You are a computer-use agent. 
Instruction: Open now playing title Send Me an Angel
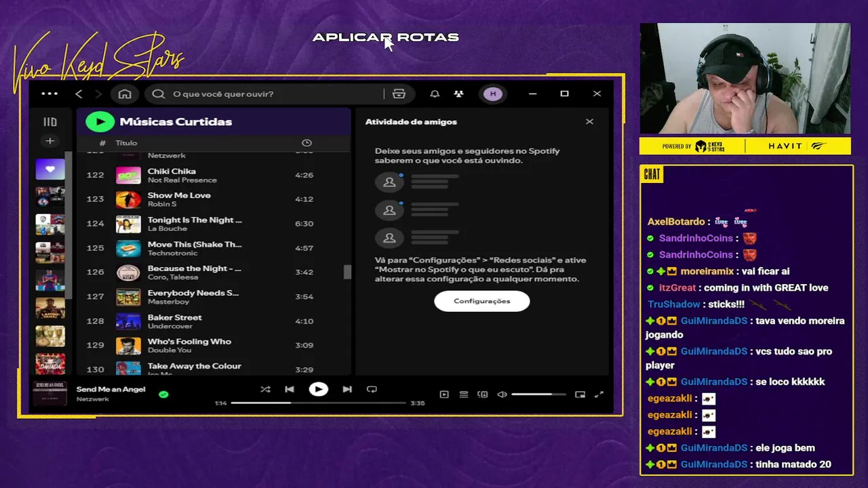pyautogui.click(x=111, y=389)
